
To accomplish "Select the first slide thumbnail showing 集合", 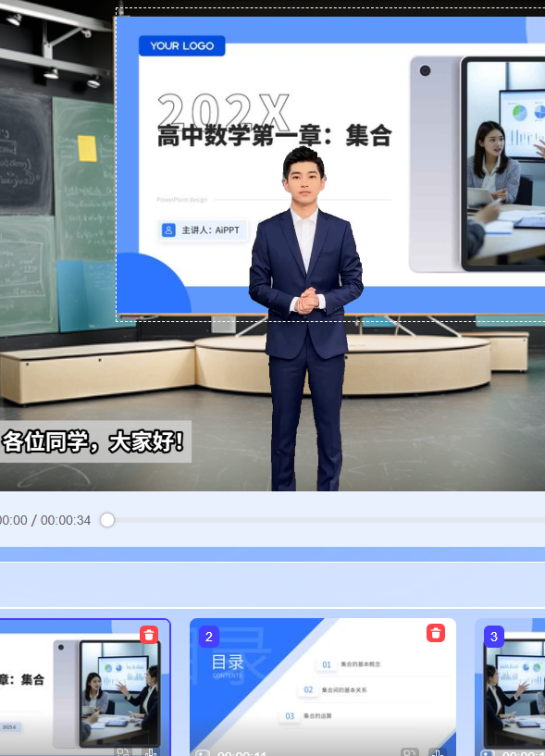I will coord(85,687).
